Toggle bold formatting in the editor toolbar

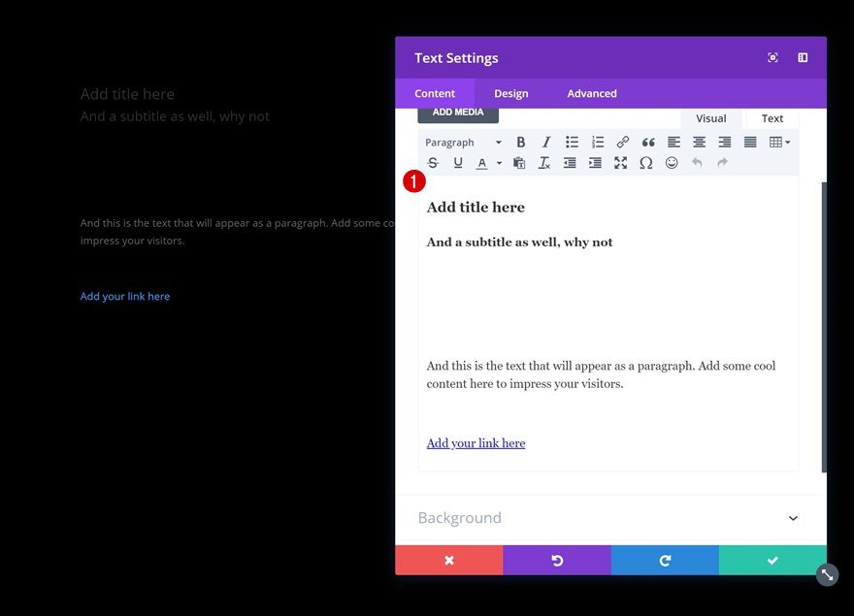(521, 143)
